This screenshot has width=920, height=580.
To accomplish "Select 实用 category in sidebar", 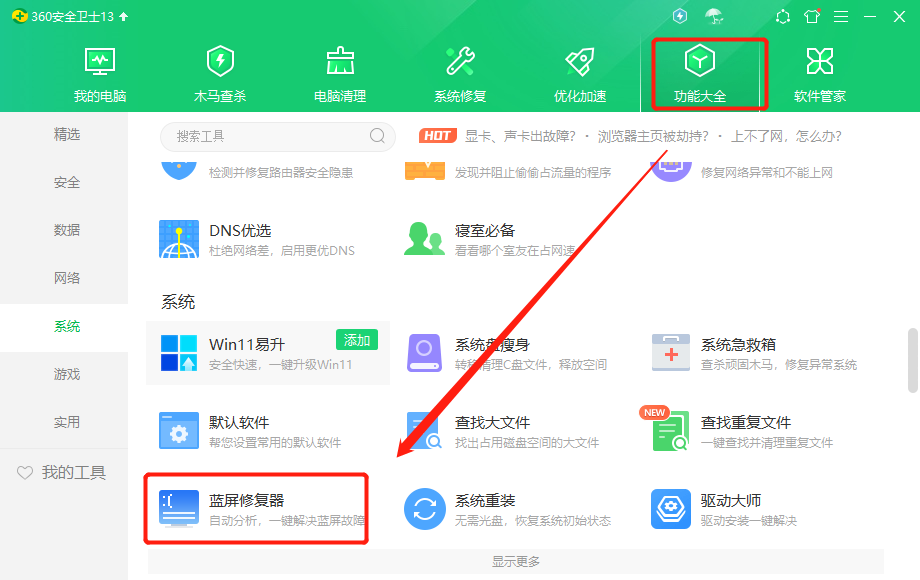I will 67,422.
